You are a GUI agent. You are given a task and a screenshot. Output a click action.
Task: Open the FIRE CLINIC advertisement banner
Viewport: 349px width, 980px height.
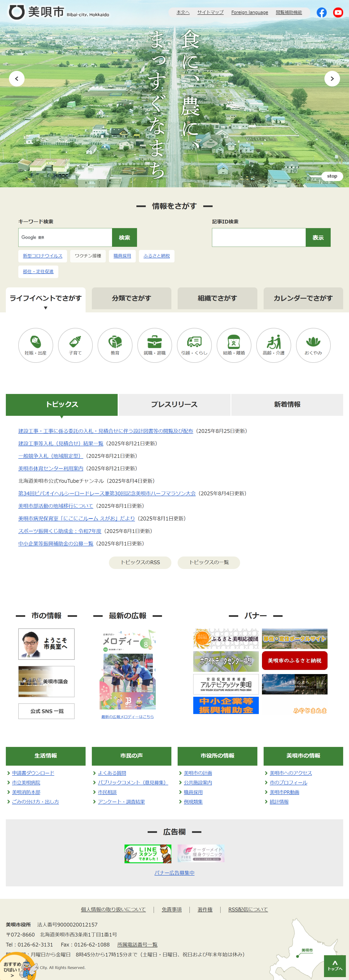click(201, 854)
